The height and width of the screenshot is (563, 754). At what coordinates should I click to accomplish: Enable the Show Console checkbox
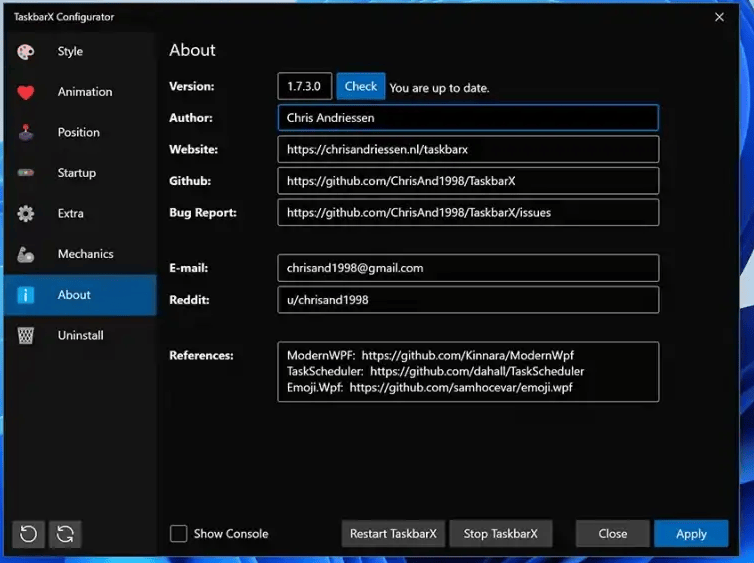(x=178, y=534)
